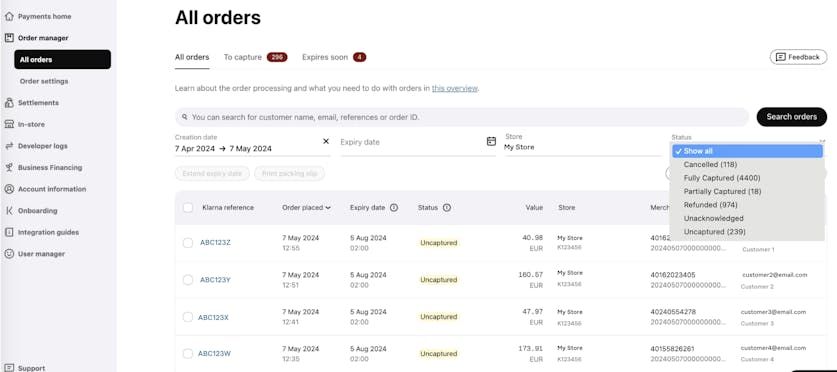Click the Klarna reference column header
The image size is (837, 372).
pos(228,208)
